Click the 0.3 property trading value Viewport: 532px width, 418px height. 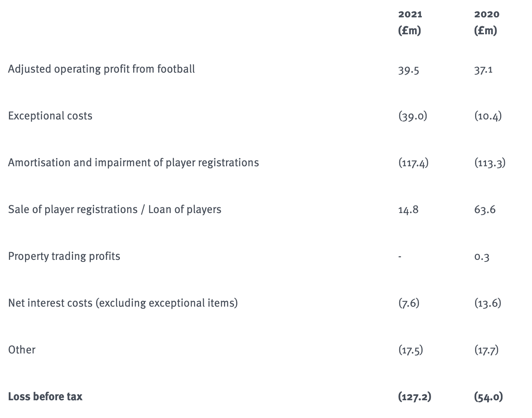(x=482, y=257)
